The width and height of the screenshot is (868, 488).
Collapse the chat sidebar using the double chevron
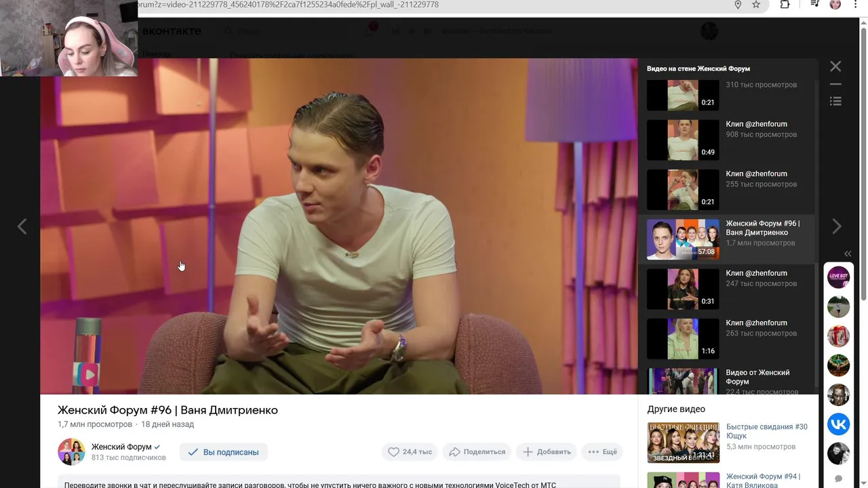click(848, 253)
